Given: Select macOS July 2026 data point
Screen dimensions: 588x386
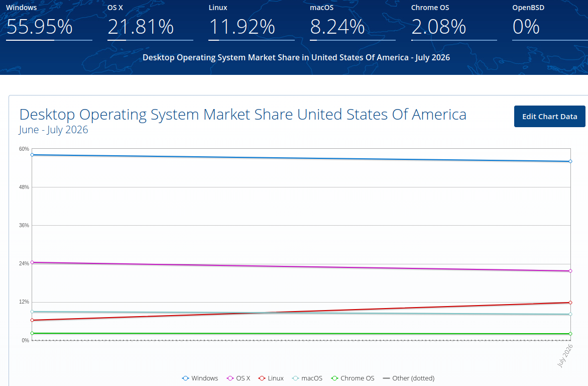Looking at the screenshot, I should click(570, 314).
